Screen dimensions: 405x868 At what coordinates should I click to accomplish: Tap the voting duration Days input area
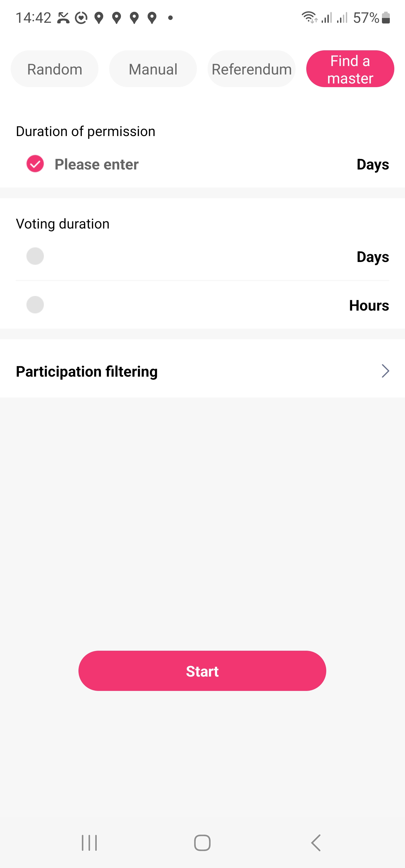(x=195, y=257)
